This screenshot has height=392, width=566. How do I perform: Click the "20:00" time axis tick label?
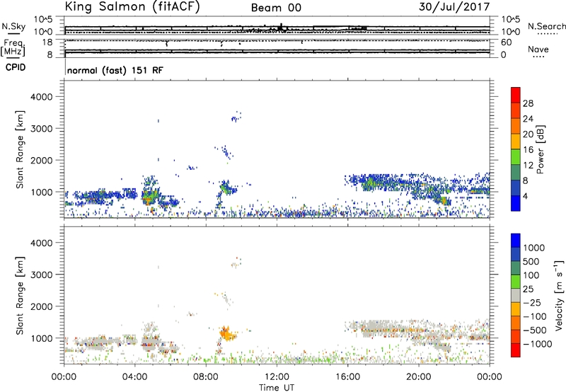(x=419, y=377)
